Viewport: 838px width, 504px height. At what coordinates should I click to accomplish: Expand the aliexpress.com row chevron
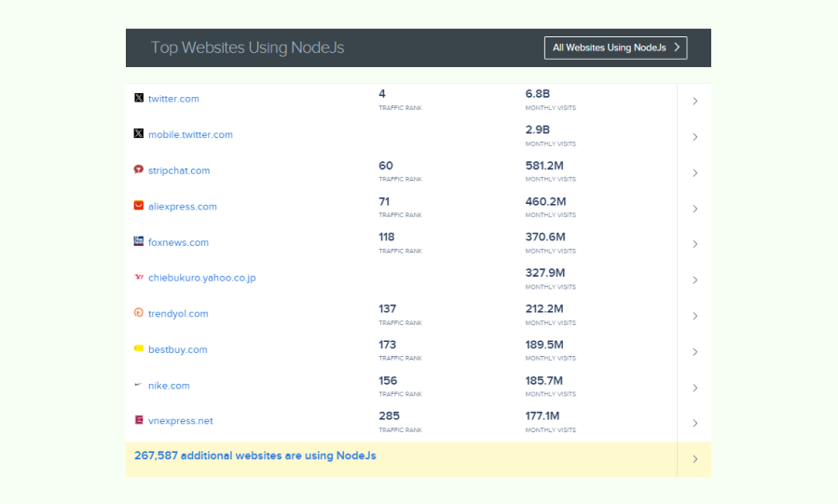[694, 209]
